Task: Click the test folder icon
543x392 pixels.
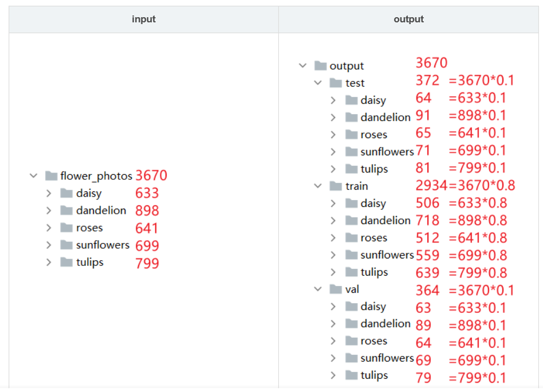Action: pos(335,83)
